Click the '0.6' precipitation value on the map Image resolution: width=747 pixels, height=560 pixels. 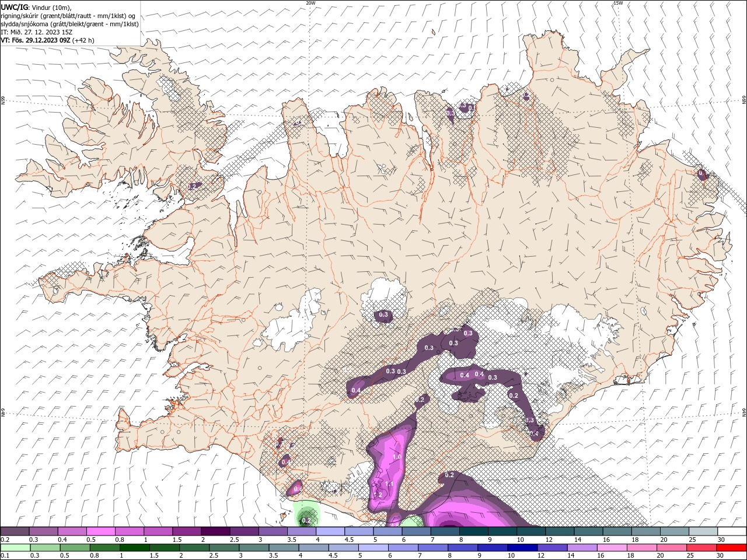297,489
